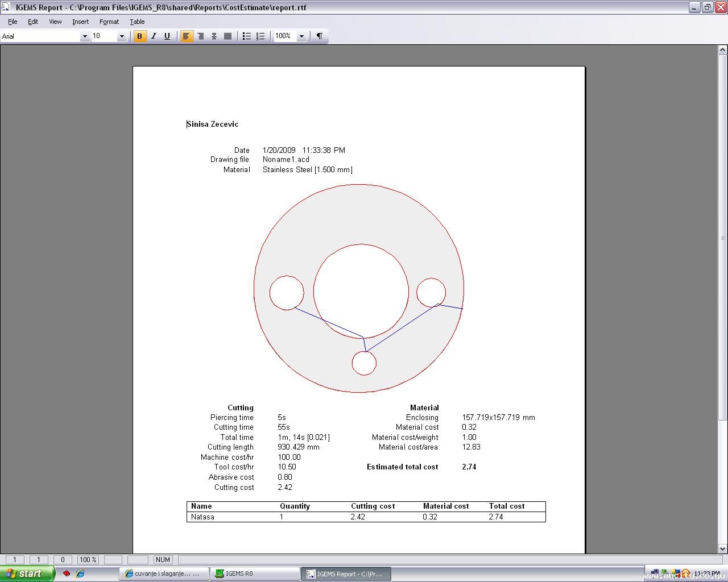Click the Windows Start button
This screenshot has width=728, height=582.
pyautogui.click(x=27, y=573)
